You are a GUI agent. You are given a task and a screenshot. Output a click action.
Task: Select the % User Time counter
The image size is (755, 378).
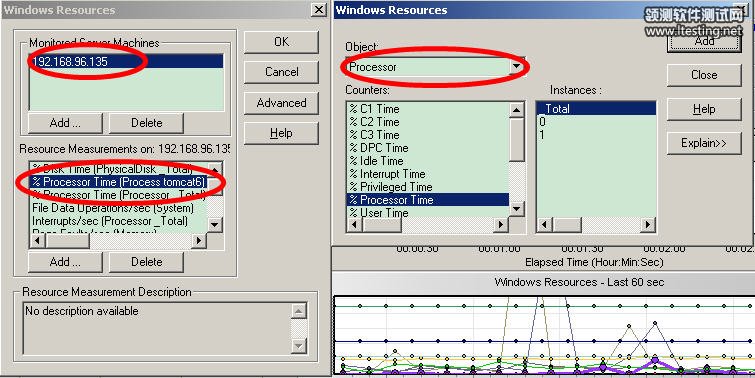tap(428, 213)
